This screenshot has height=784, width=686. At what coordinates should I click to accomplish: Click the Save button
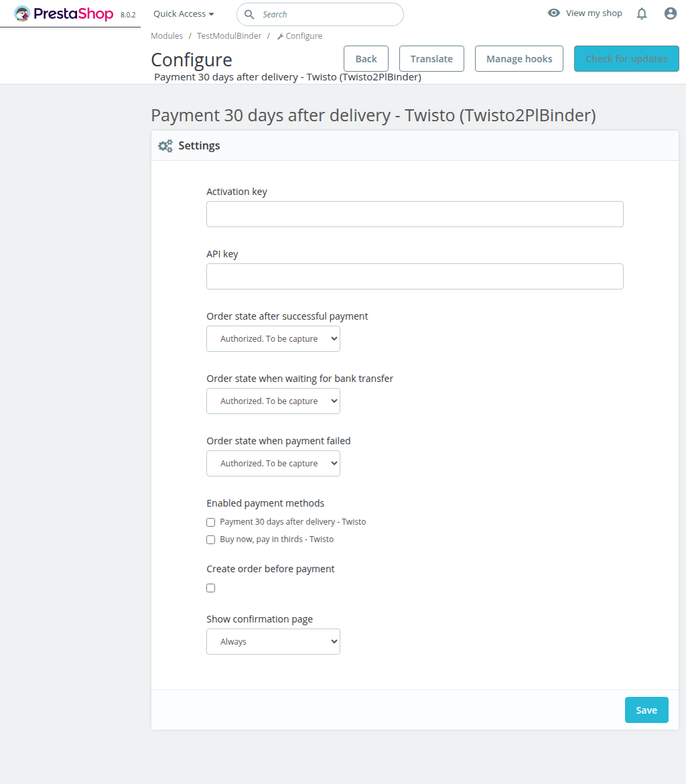pos(646,710)
